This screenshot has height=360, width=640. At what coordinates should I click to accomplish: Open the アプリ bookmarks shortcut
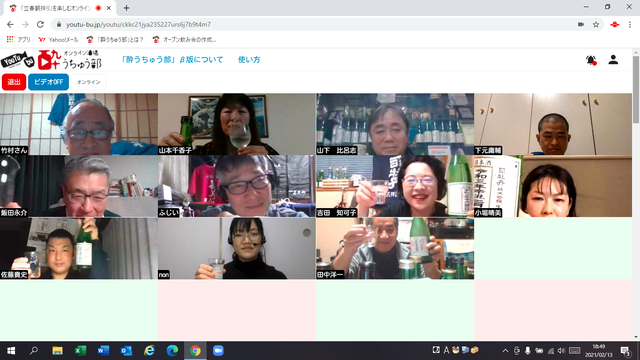tap(18, 40)
